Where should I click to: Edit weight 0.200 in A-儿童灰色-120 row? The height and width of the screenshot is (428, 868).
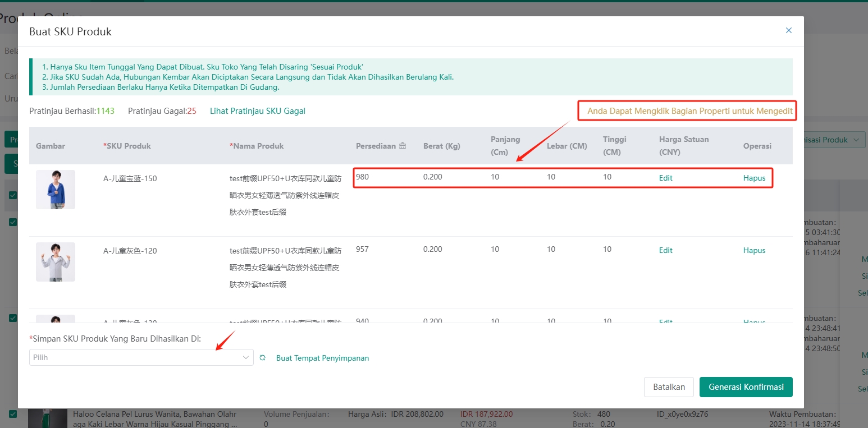[432, 249]
